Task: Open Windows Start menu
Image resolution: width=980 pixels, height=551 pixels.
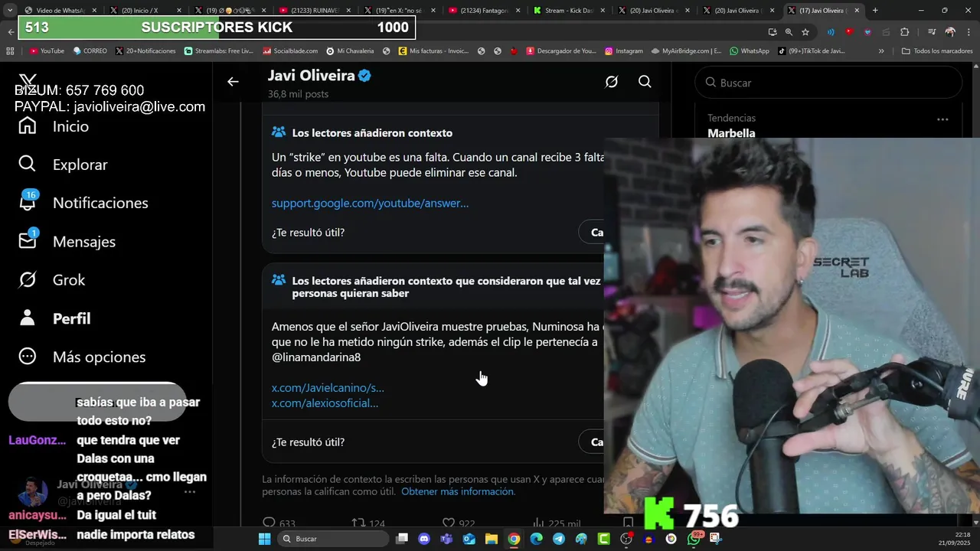Action: click(264, 539)
